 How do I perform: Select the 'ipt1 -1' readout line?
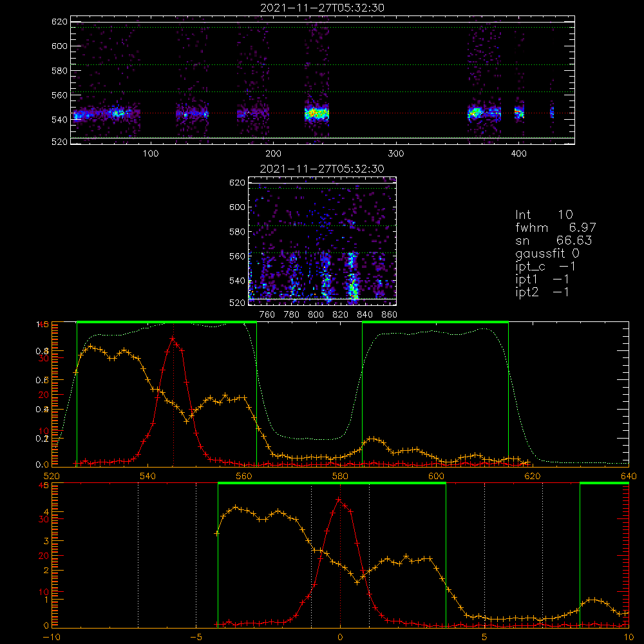542,279
